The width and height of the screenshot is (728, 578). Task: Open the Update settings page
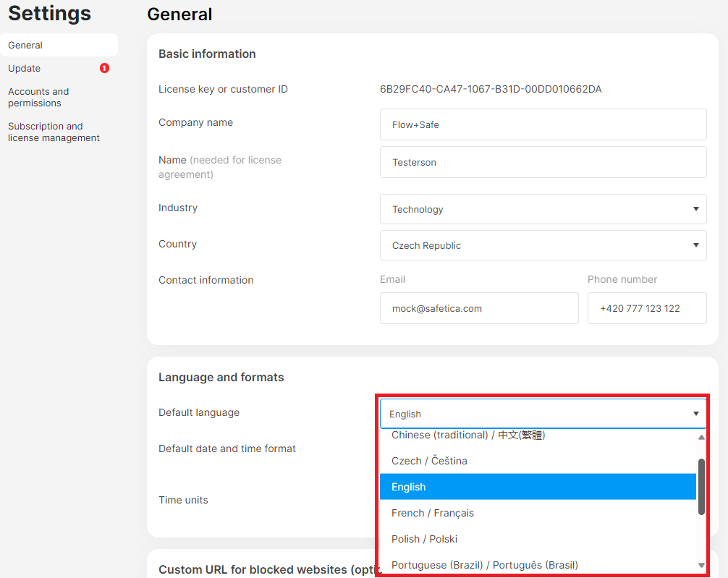[25, 68]
